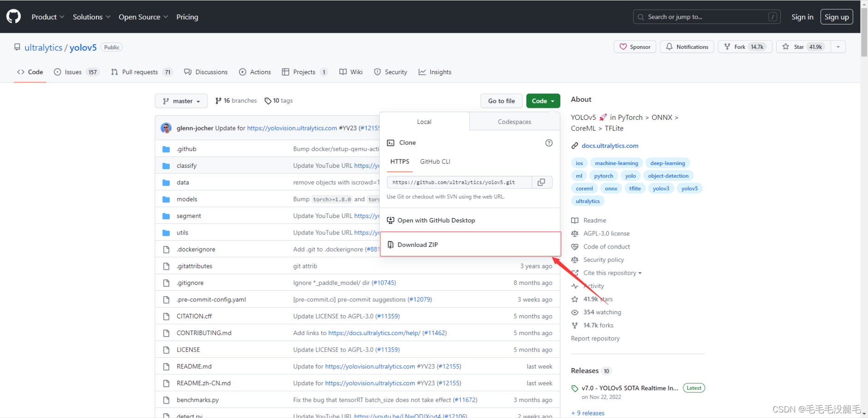Select the GitHub CLI clone option

[435, 162]
